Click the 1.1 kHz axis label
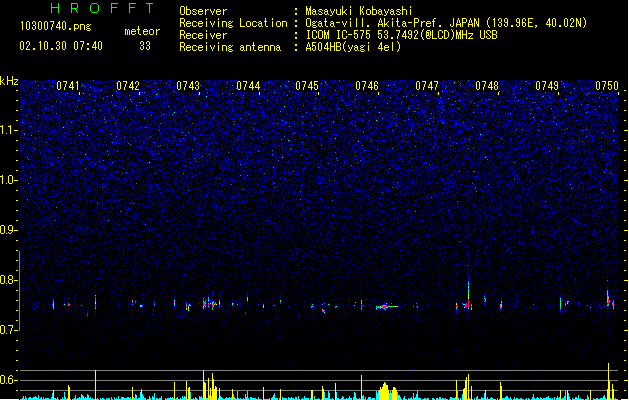629x400 pixels. tap(9, 130)
